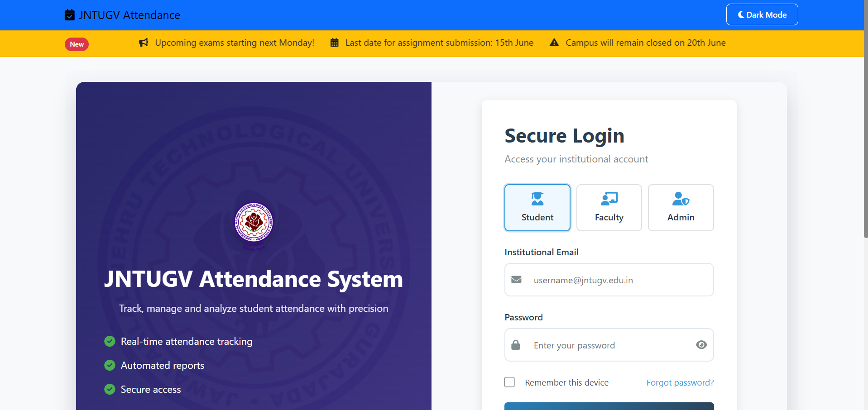
Task: Click the calendar-check icon beside JNTUGV Attendance
Action: 69,15
